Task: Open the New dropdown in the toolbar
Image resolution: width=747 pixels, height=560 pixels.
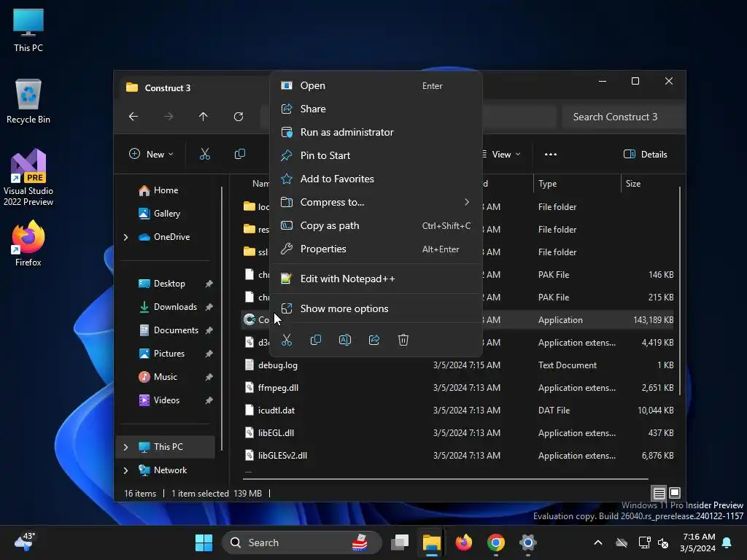Action: click(151, 155)
